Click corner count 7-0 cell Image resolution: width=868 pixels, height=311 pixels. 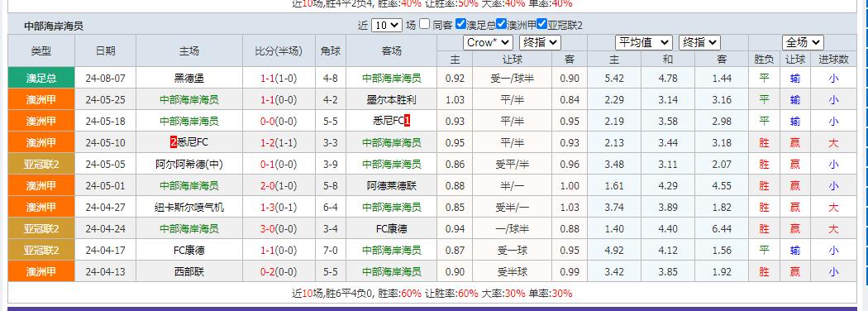(x=331, y=250)
